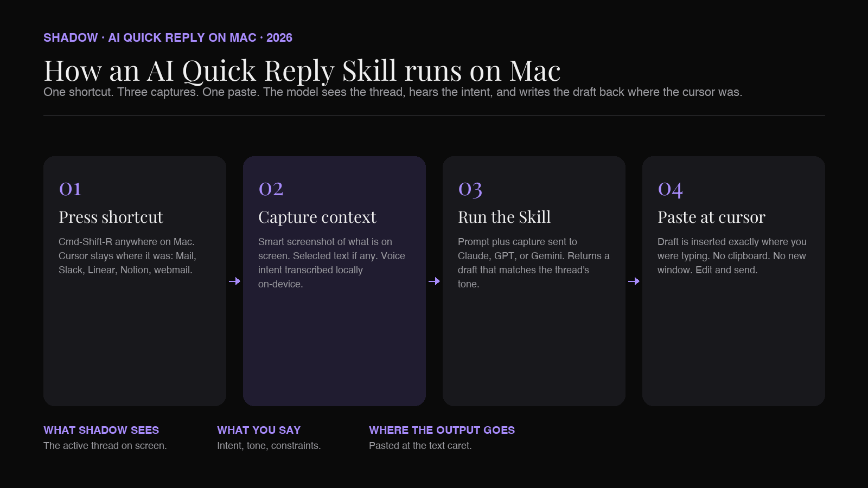This screenshot has height=488, width=868.
Task: Click the 'Press shortcut' heading
Action: 111,217
